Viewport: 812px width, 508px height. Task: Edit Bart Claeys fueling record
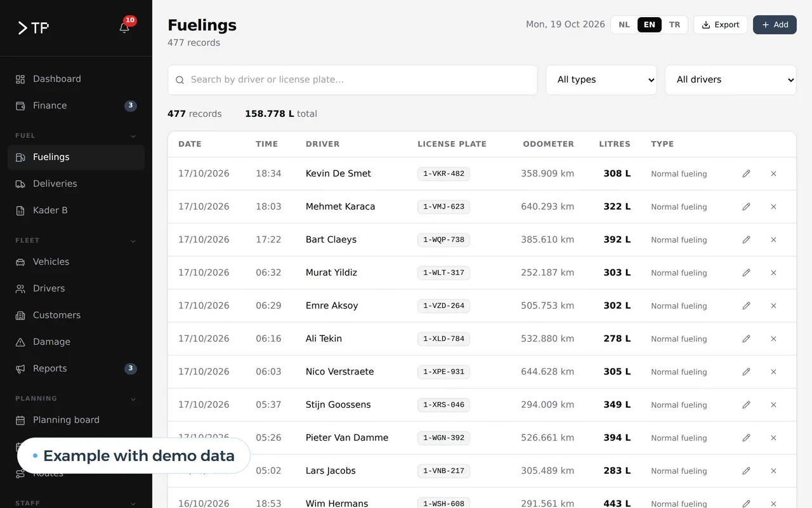[x=746, y=239]
